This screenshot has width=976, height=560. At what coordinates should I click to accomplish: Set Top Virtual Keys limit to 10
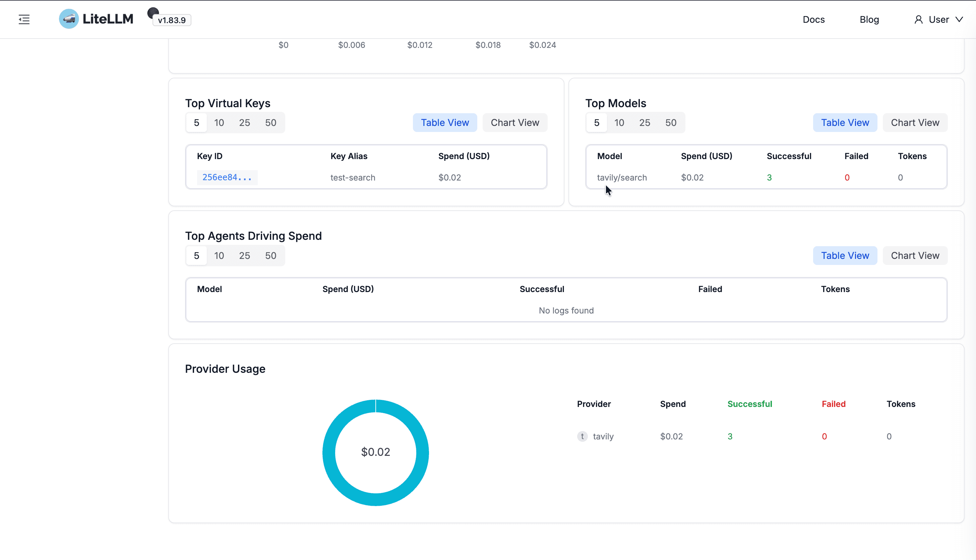pyautogui.click(x=219, y=123)
